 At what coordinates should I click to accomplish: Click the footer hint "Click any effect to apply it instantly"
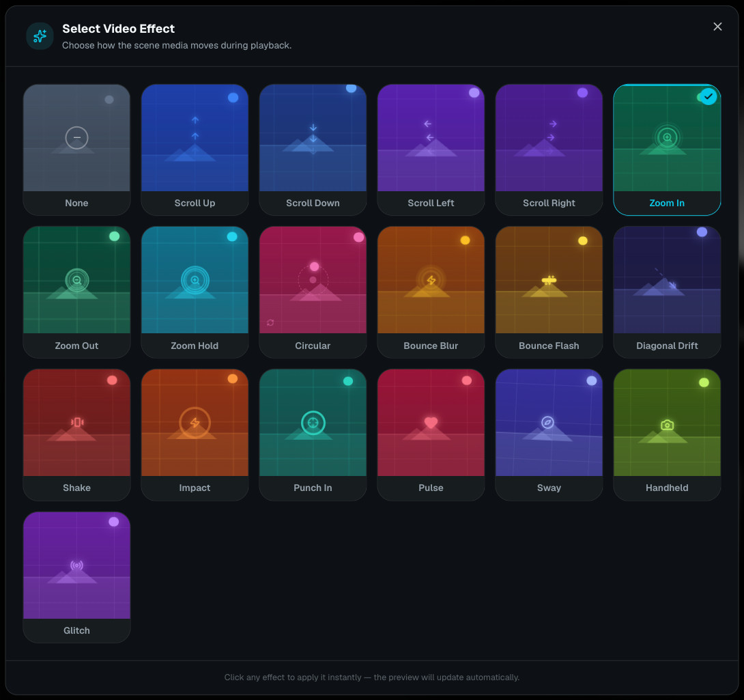293,677
